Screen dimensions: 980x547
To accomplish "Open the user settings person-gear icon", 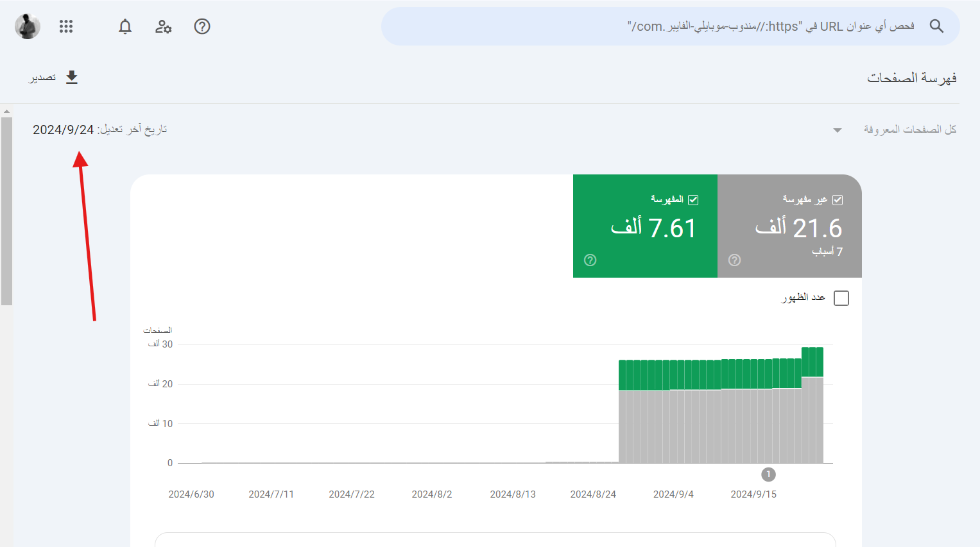I will (x=164, y=26).
